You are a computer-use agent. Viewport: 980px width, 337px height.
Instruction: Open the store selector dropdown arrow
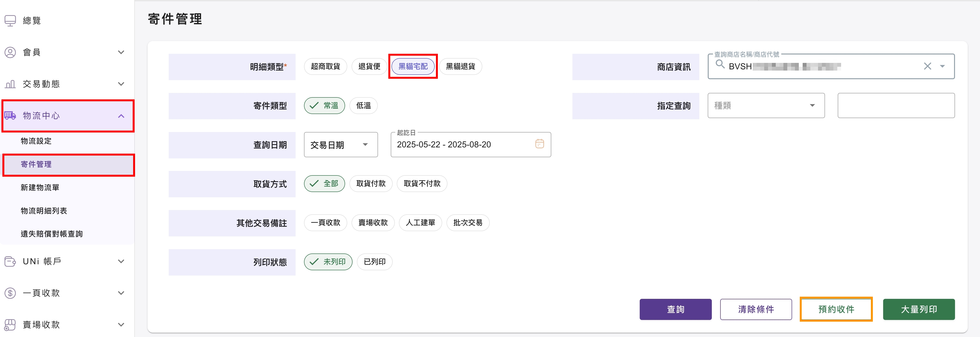click(x=942, y=66)
